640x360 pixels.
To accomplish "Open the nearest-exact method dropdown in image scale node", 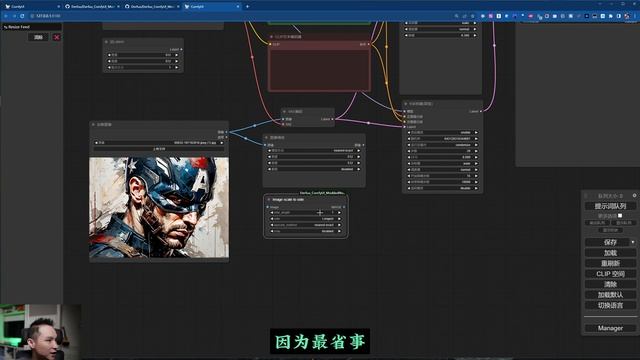I will tap(314, 151).
